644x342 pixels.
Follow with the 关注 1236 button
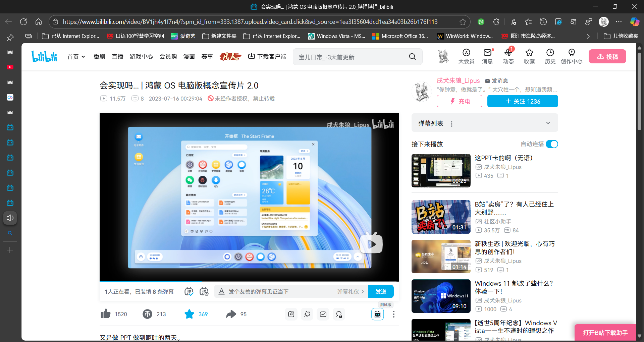[523, 101]
